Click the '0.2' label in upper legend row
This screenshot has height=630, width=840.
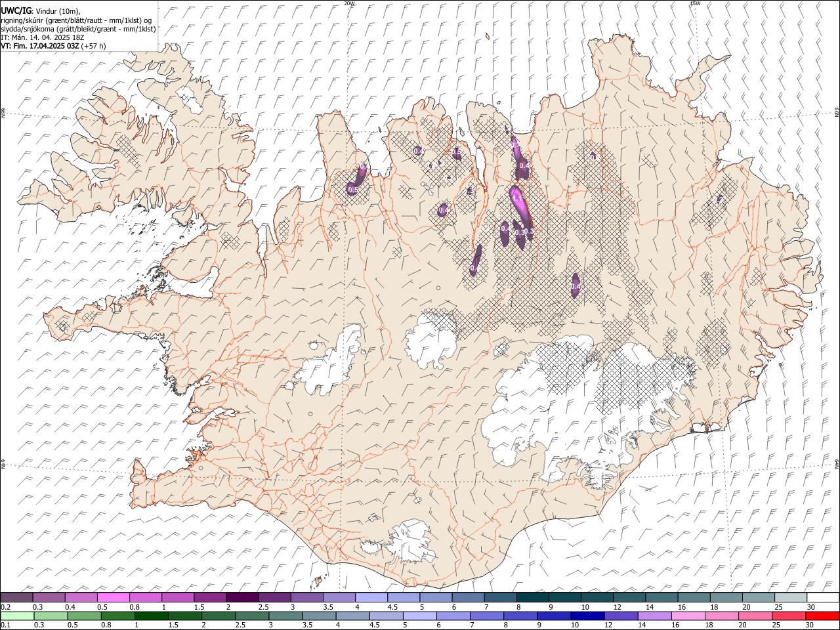5,606
